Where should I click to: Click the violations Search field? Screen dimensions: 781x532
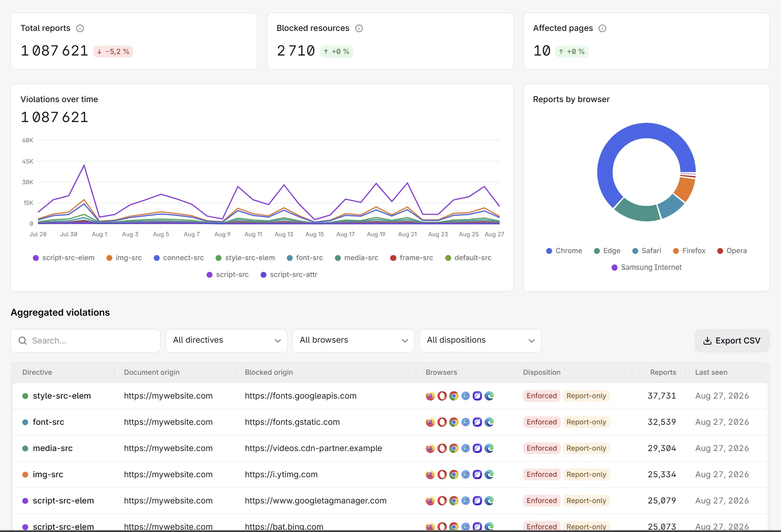coord(86,341)
